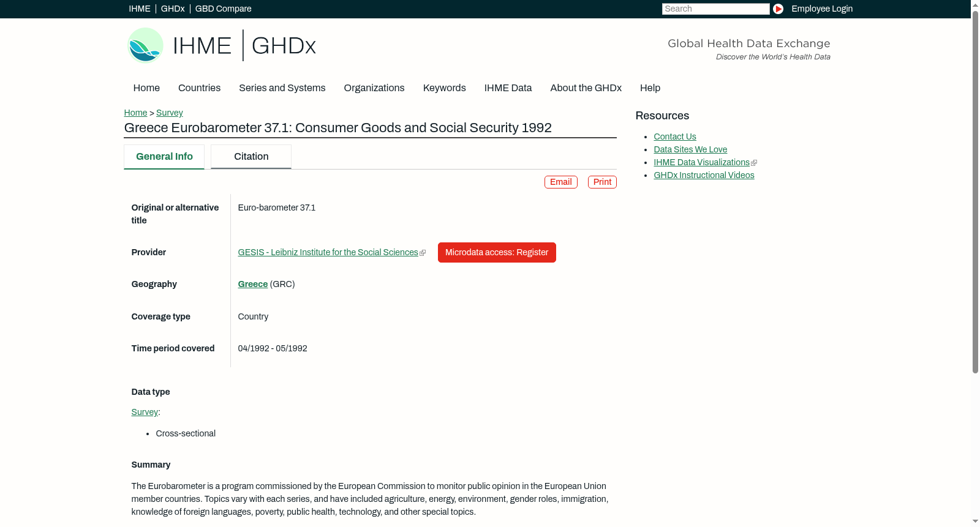The image size is (980, 527).
Task: Click IHME link in top bar
Action: click(x=140, y=9)
